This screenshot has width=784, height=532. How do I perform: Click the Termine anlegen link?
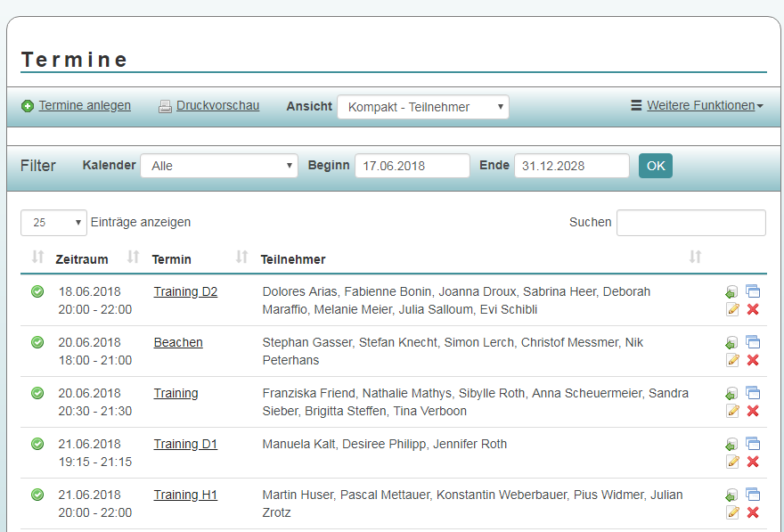85,105
